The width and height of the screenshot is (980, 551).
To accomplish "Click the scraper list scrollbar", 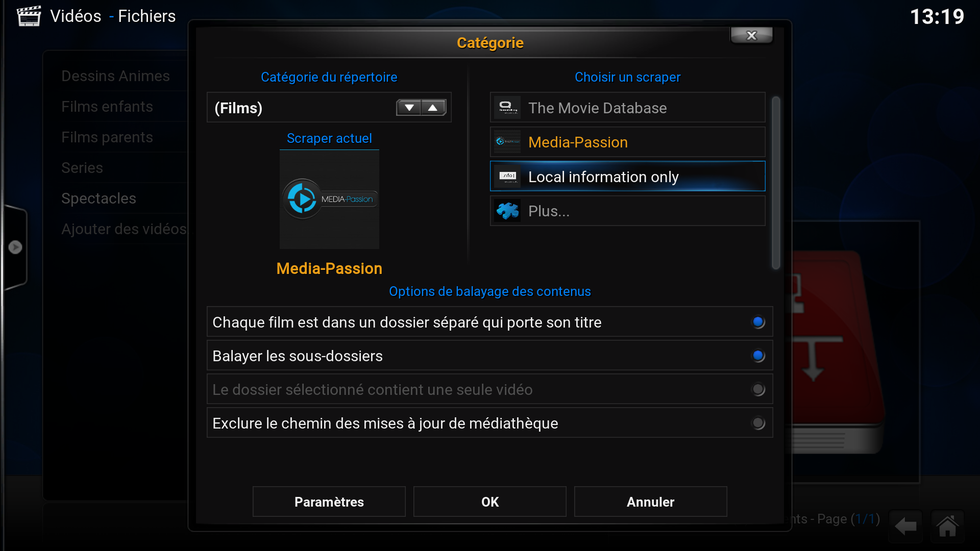I will 776,182.
